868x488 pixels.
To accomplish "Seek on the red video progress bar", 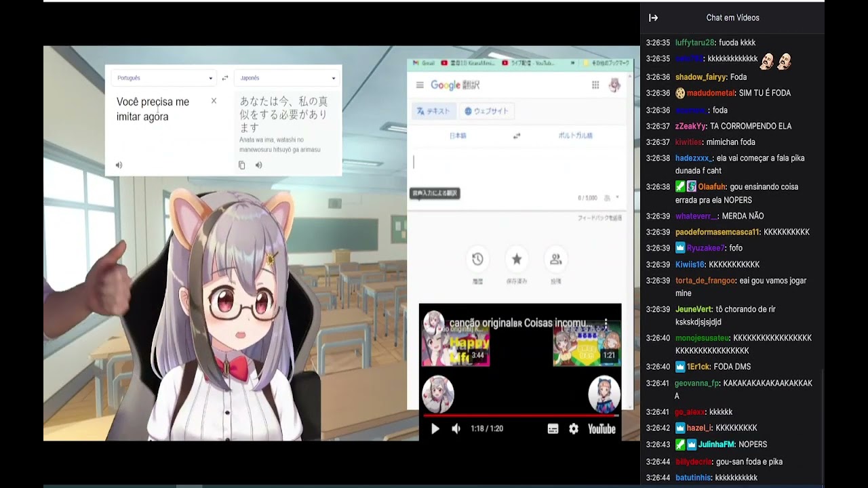I will point(521,415).
